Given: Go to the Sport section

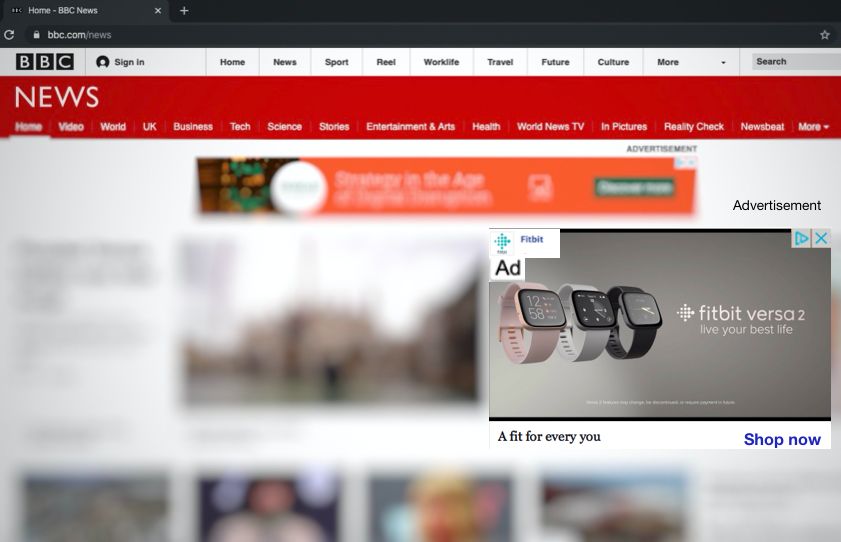Looking at the screenshot, I should 336,62.
